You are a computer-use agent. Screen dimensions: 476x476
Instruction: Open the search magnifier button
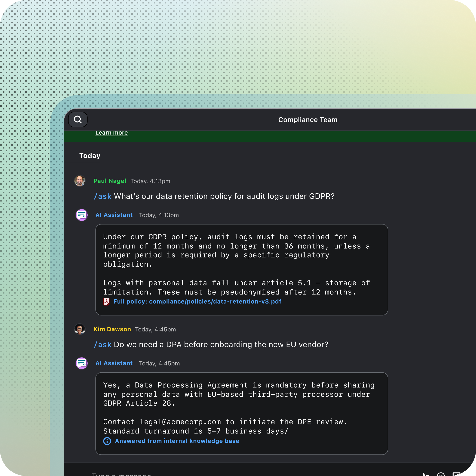[78, 119]
